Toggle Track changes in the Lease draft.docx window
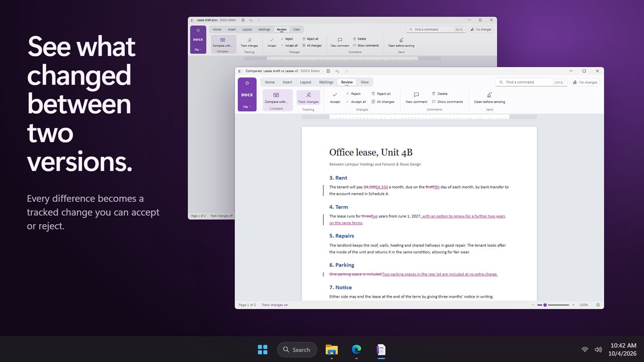The width and height of the screenshot is (644, 362). (x=249, y=42)
